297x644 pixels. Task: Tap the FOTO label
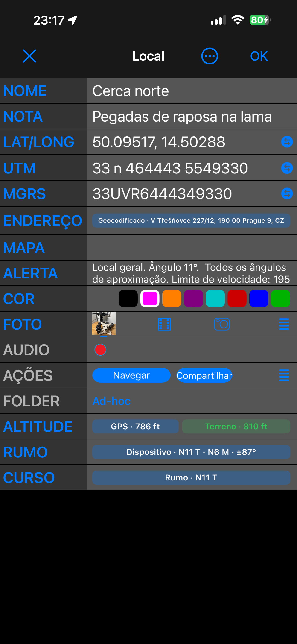(x=22, y=324)
